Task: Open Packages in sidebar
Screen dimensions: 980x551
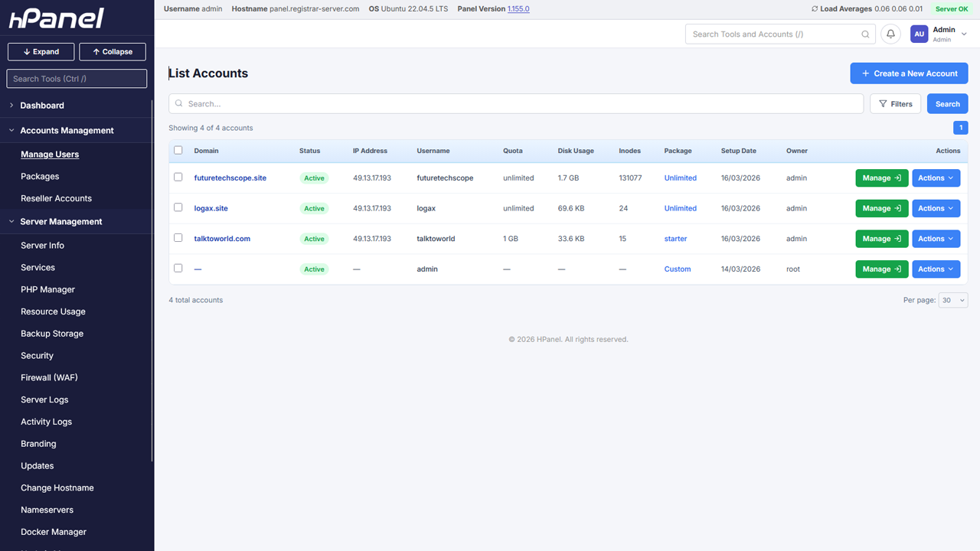Action: (40, 177)
